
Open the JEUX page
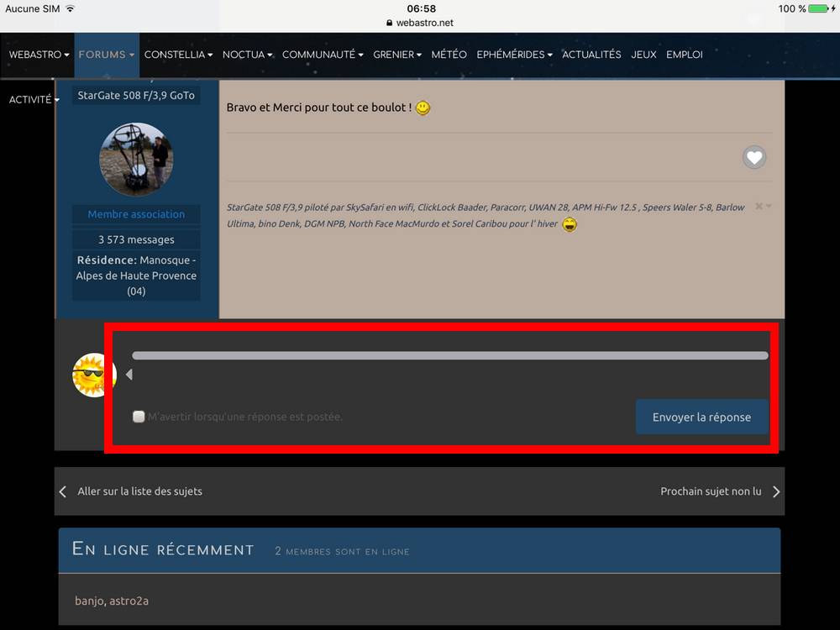[643, 55]
